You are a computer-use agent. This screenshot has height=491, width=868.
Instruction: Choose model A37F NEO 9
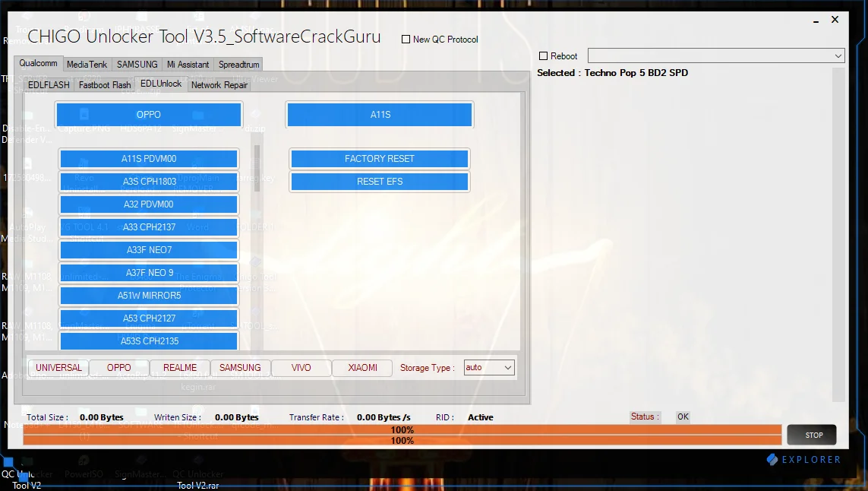[x=149, y=273]
